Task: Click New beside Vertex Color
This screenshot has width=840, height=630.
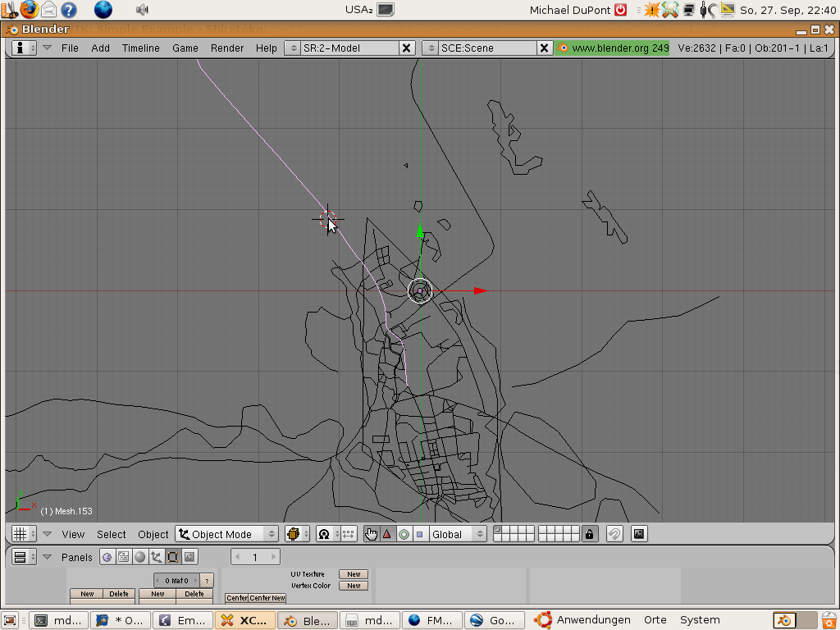Action: click(354, 586)
